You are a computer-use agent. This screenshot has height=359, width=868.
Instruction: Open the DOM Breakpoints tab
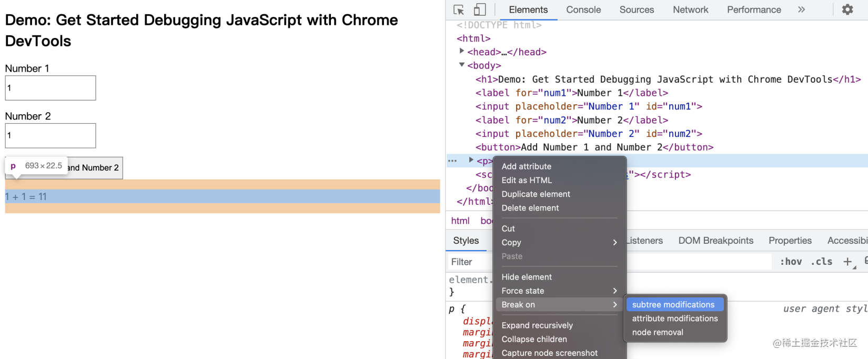715,241
